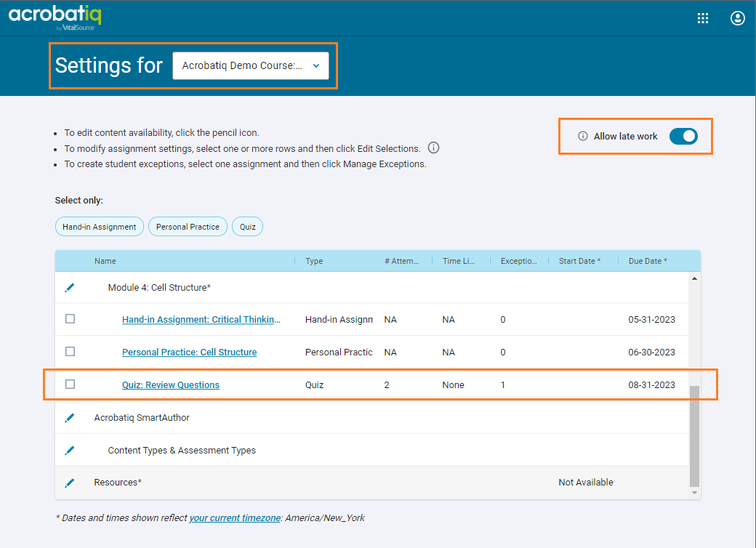Image resolution: width=756 pixels, height=548 pixels.
Task: Click the acrobatiq logo
Action: (x=55, y=17)
